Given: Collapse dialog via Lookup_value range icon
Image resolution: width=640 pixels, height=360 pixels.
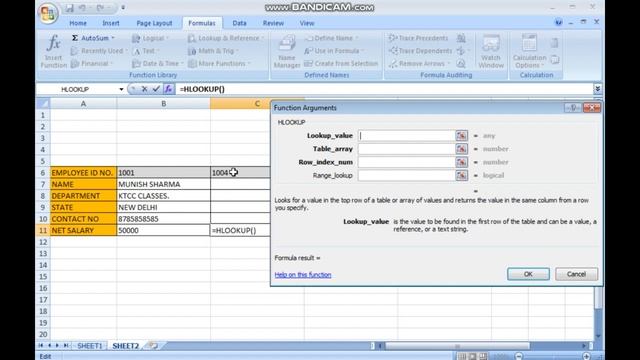Looking at the screenshot, I should tap(462, 136).
